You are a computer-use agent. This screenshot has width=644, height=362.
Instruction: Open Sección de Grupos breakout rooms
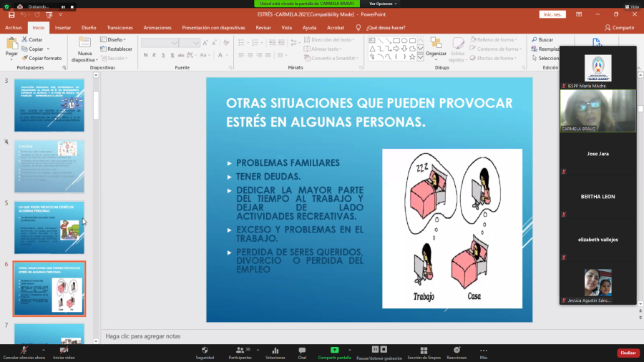pyautogui.click(x=422, y=350)
